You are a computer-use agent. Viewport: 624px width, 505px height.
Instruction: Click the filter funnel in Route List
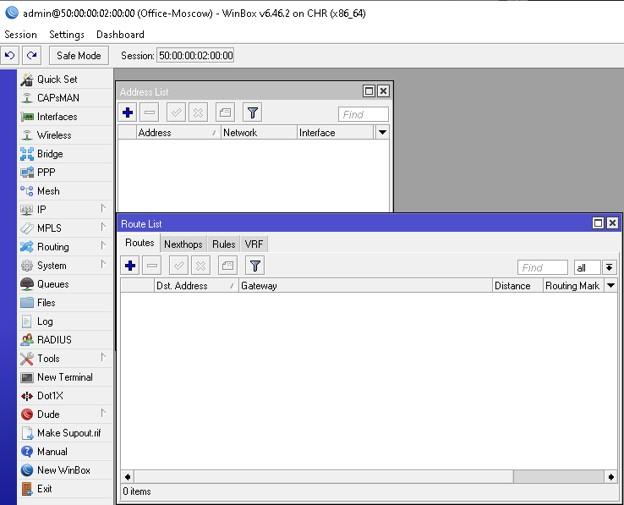(255, 265)
